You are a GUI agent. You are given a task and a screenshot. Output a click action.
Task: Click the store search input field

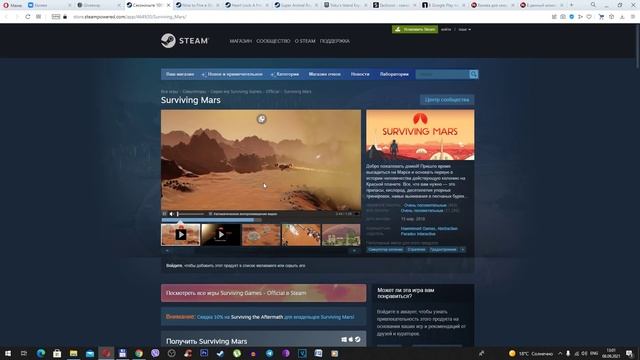click(x=442, y=74)
